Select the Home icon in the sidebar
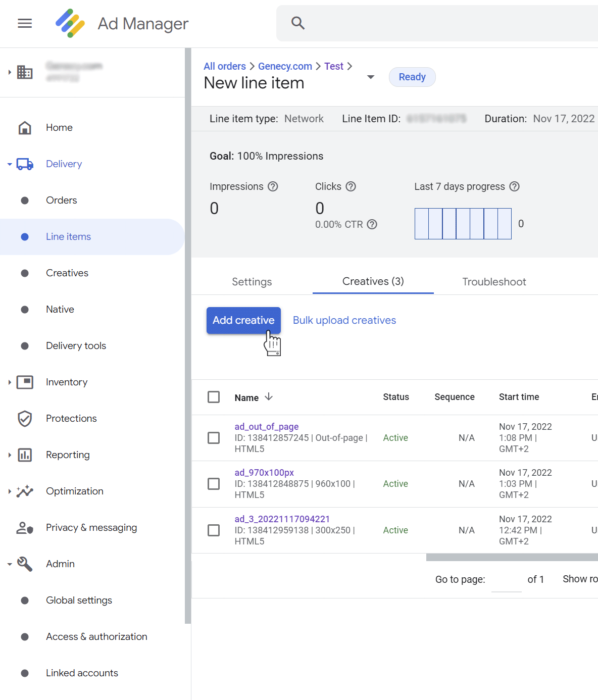The height and width of the screenshot is (700, 598). (24, 127)
